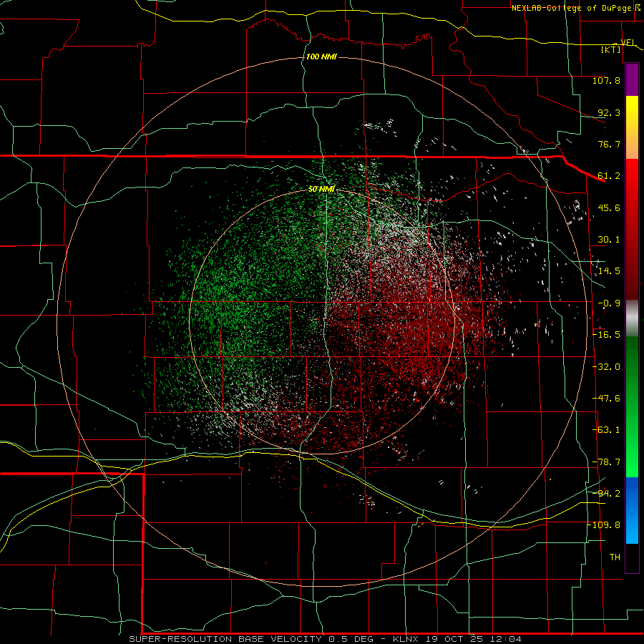The height and width of the screenshot is (644, 644).
Task: Click the 'KLNX' radar site identifier
Action: pos(407,639)
